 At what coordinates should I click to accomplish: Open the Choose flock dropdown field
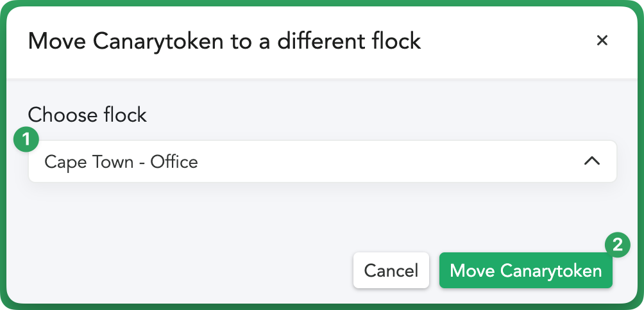323,161
